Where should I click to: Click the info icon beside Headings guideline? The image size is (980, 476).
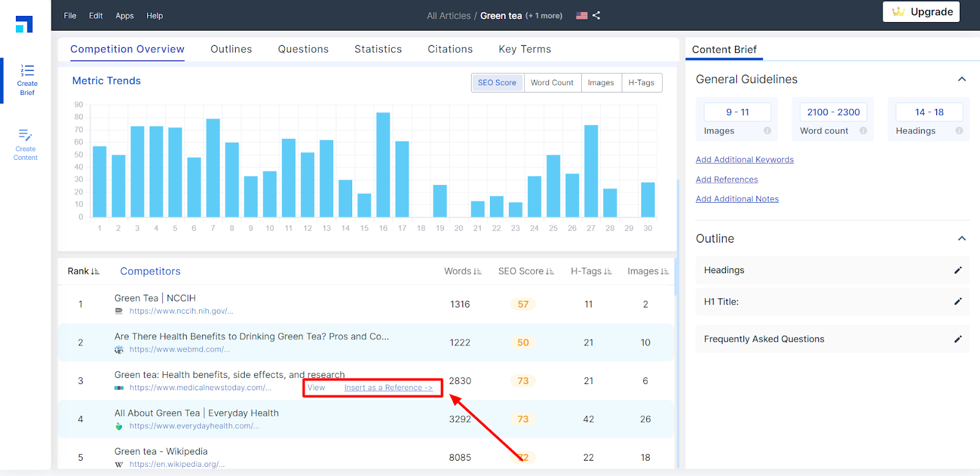point(959,130)
